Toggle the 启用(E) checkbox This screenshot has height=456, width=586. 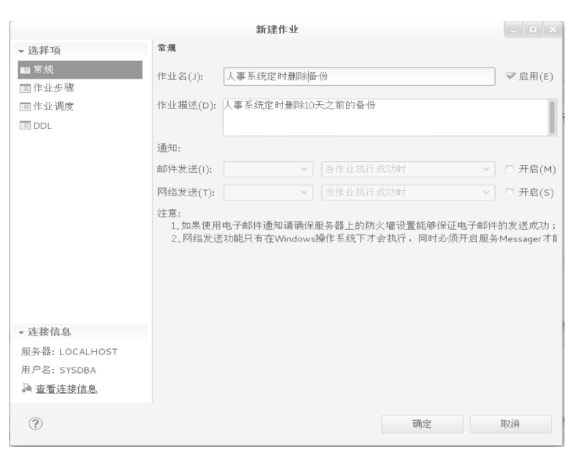click(x=510, y=76)
